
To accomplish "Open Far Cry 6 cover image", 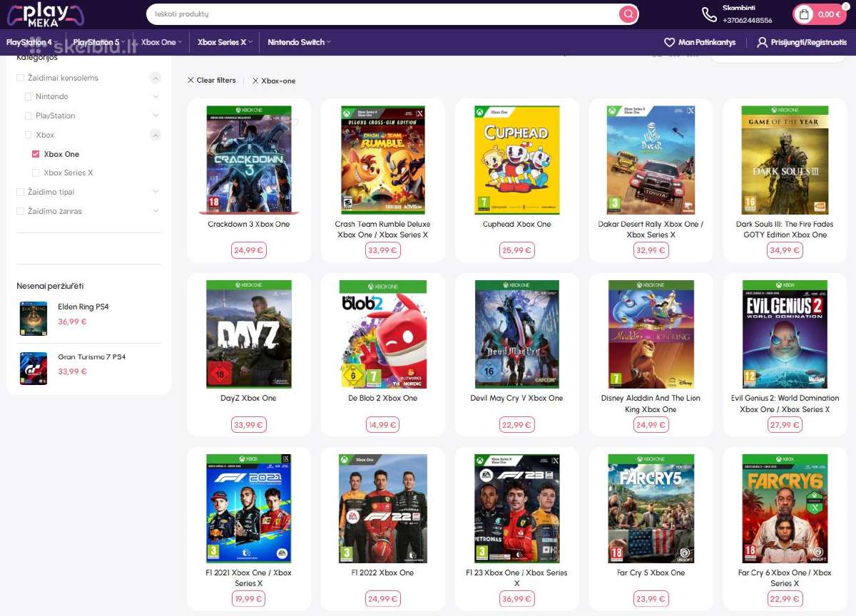I will coord(785,508).
